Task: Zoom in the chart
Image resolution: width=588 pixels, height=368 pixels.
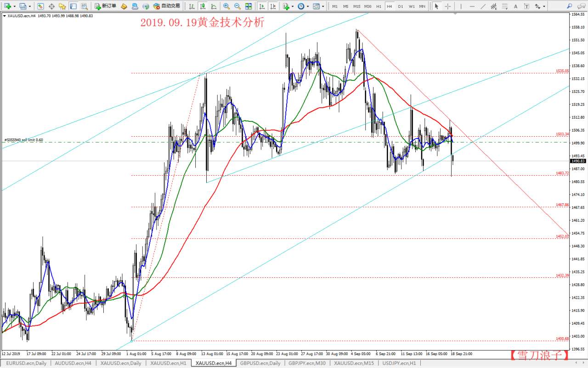Action: coord(226,6)
